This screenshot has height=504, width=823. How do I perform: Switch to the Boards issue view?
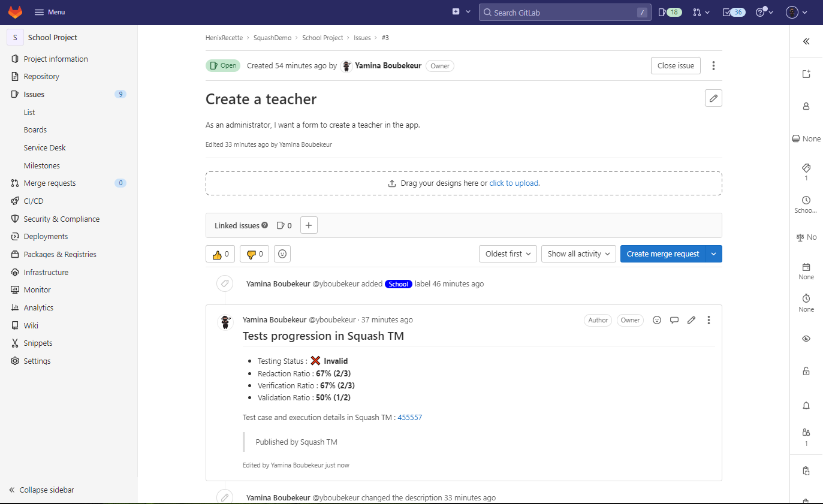click(x=35, y=129)
